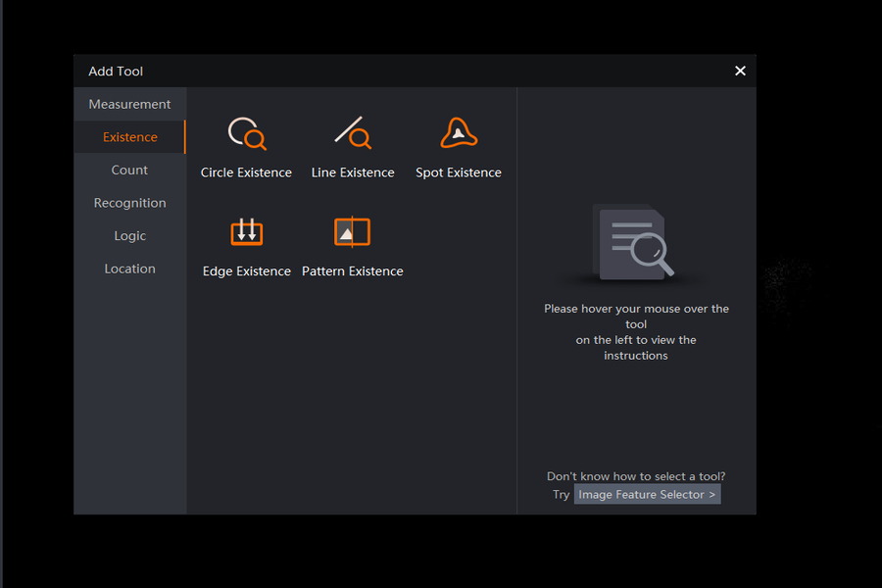This screenshot has width=882, height=588.
Task: Click the Circle Existence label
Action: [246, 172]
